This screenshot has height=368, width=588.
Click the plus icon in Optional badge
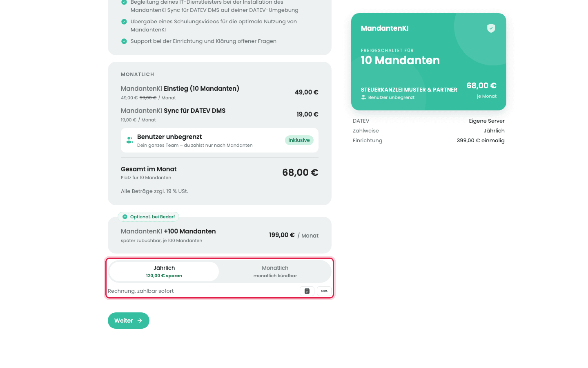point(125,217)
